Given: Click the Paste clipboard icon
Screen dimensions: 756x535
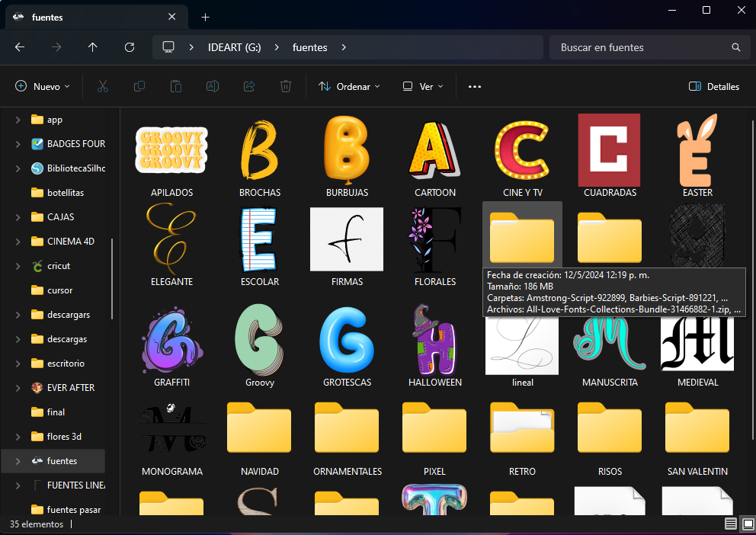Looking at the screenshot, I should click(176, 87).
